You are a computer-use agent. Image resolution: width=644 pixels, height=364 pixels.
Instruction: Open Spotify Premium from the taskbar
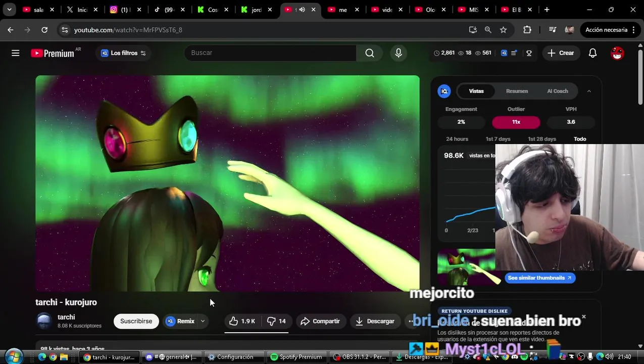(x=296, y=357)
